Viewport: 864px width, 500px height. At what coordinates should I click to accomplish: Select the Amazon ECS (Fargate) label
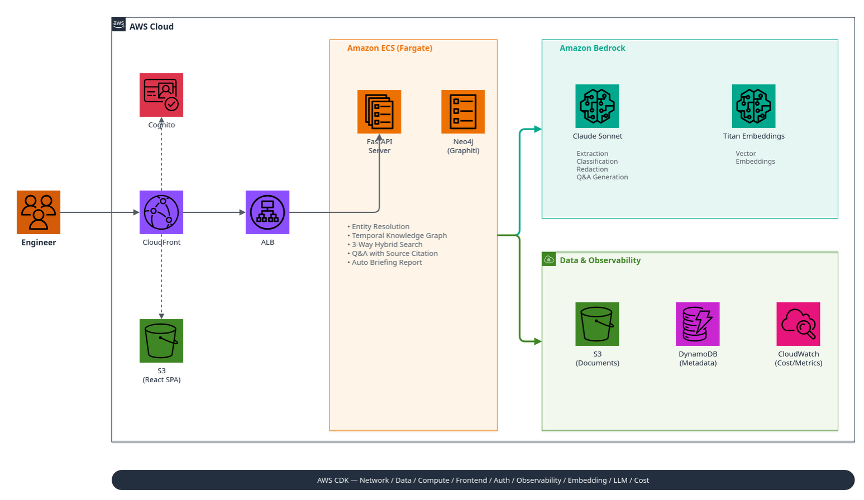390,48
